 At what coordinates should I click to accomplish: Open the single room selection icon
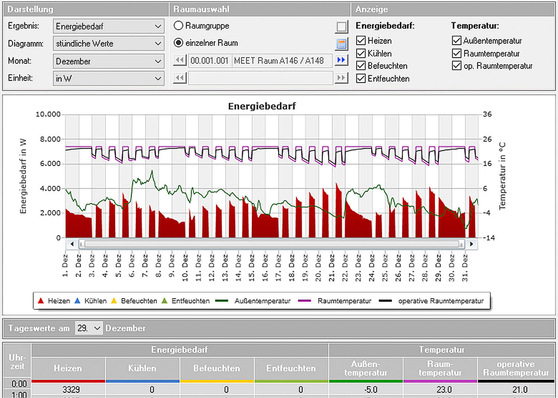(x=341, y=44)
